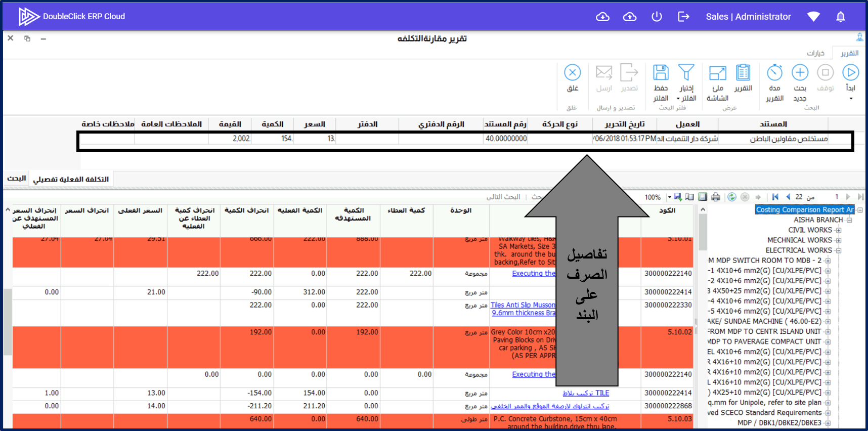The image size is (868, 431).
Task: Click the cloud download icon in the header
Action: [602, 17]
